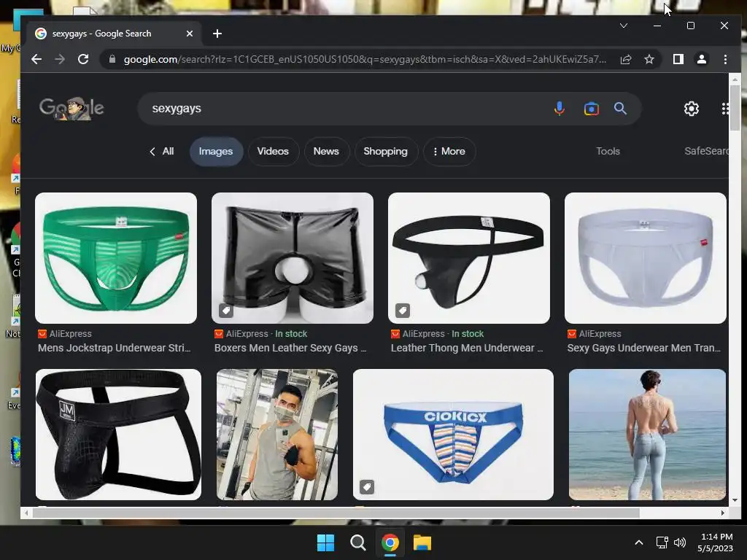This screenshot has width=747, height=560.
Task: Switch to News results
Action: pos(326,152)
